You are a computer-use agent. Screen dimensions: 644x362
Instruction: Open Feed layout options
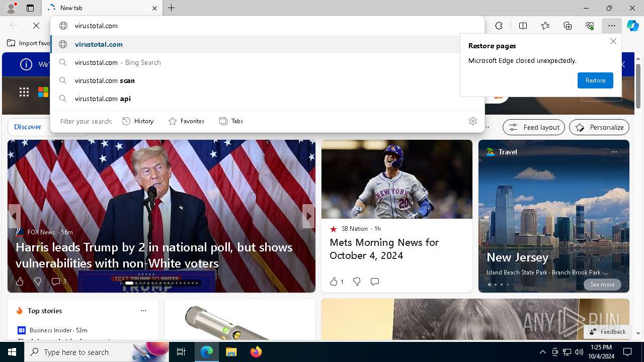pos(534,127)
